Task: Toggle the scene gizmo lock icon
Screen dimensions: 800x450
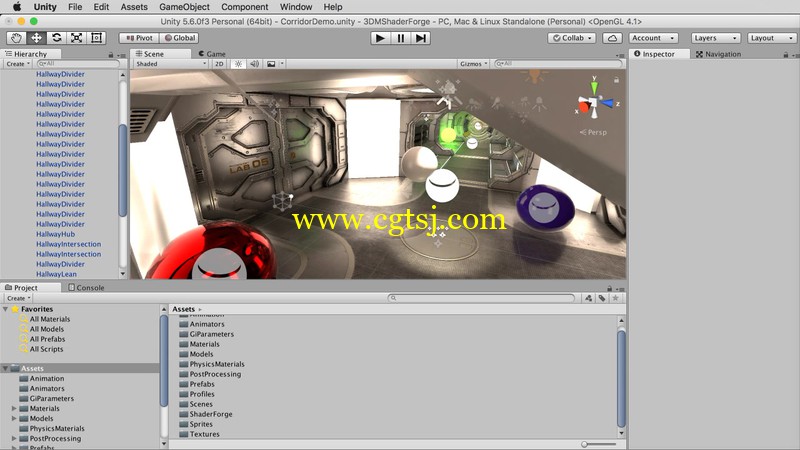Action: [616, 80]
